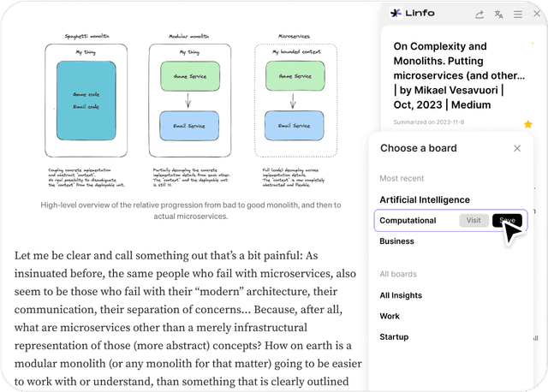Click the Microservices diagram

point(295,98)
